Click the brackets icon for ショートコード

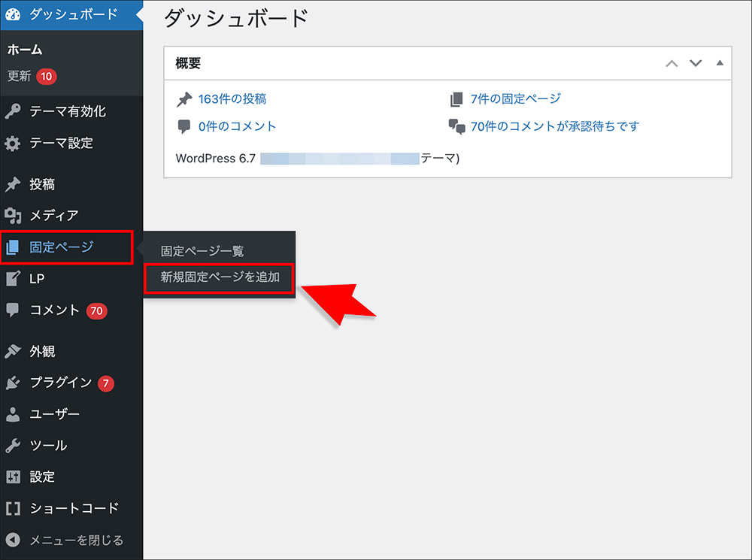point(13,508)
